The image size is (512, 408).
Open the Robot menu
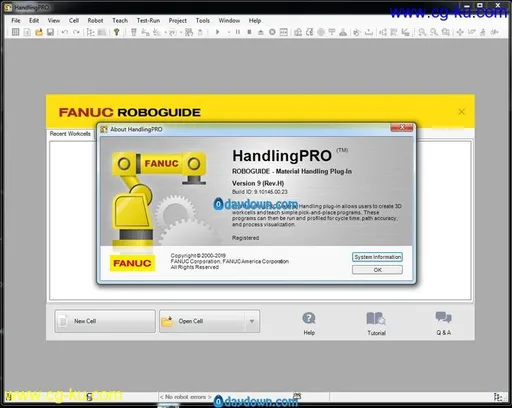(x=95, y=20)
